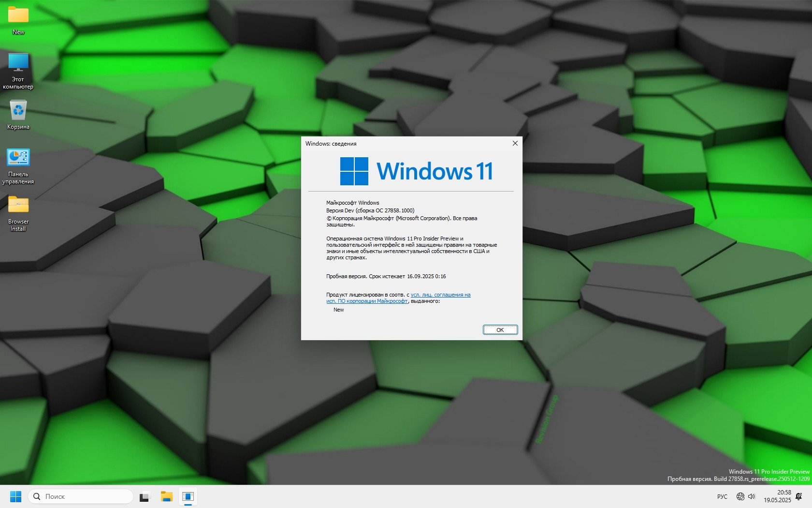Open the notifications bell icon
Screen dimensions: 812x508
tap(799, 496)
